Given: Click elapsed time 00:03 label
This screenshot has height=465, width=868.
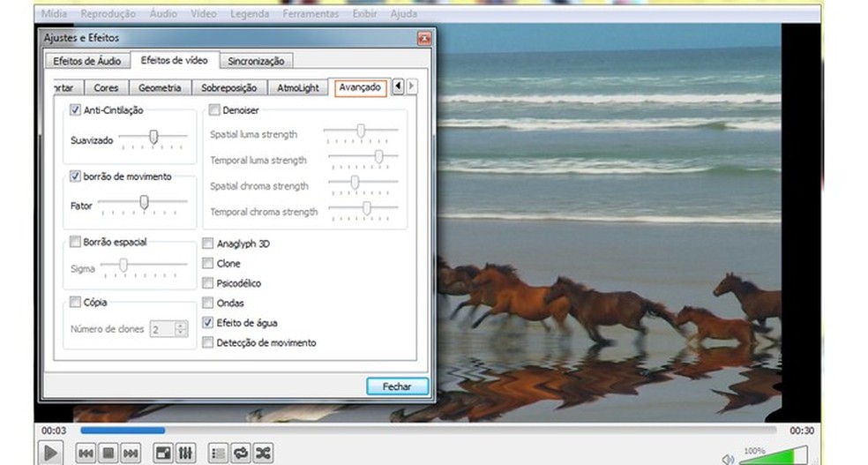Looking at the screenshot, I should 54,431.
